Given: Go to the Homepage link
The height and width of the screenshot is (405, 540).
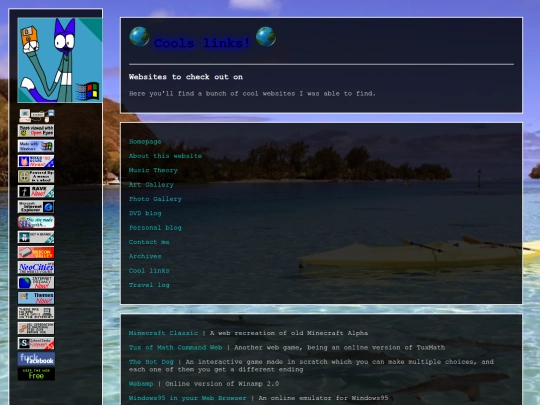Looking at the screenshot, I should coord(145,142).
